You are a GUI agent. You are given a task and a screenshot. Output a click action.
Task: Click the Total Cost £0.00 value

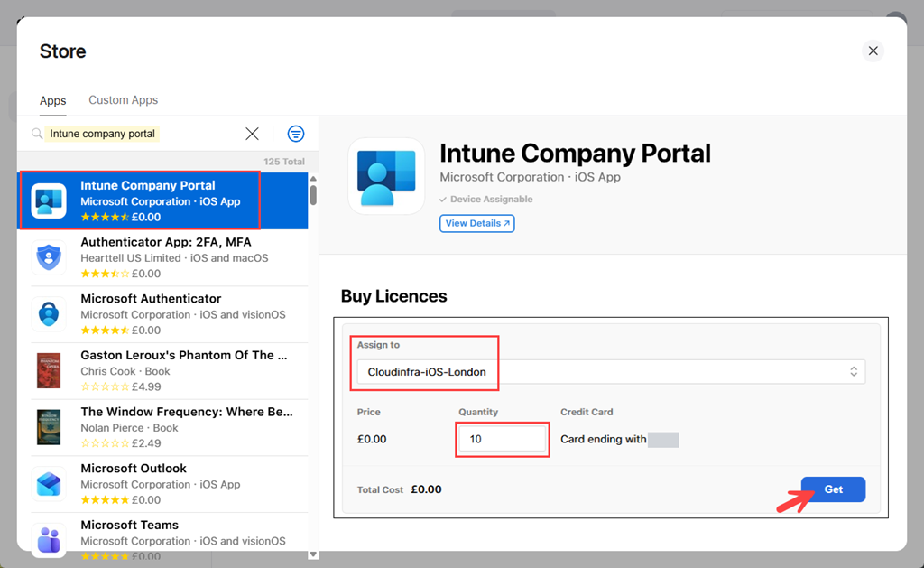(x=426, y=489)
